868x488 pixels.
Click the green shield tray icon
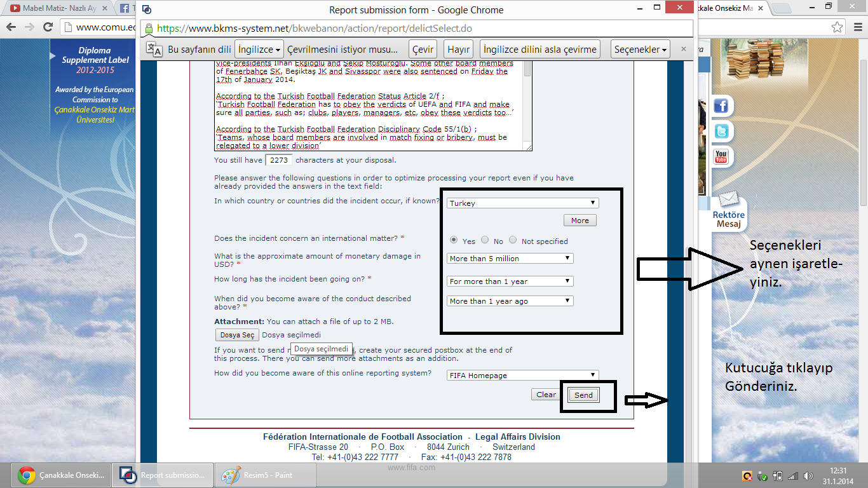point(763,476)
